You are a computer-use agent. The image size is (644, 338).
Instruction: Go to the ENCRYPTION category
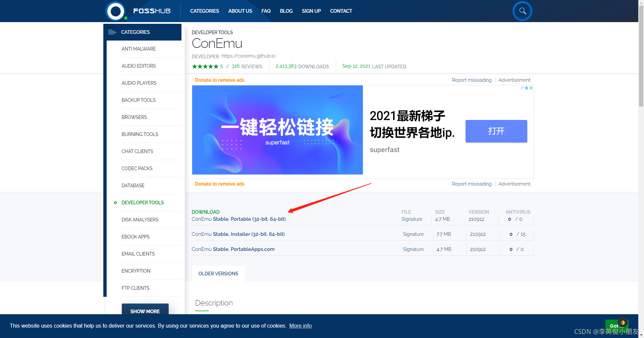136,271
